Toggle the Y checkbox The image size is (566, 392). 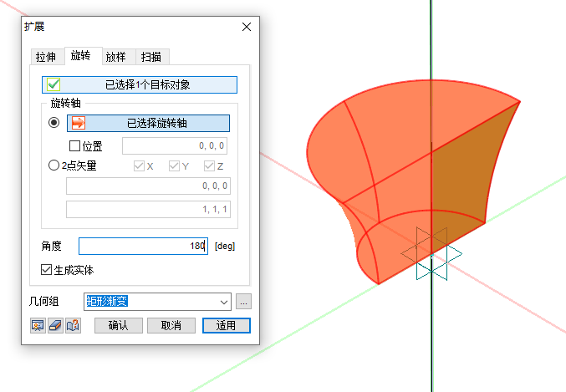click(174, 165)
